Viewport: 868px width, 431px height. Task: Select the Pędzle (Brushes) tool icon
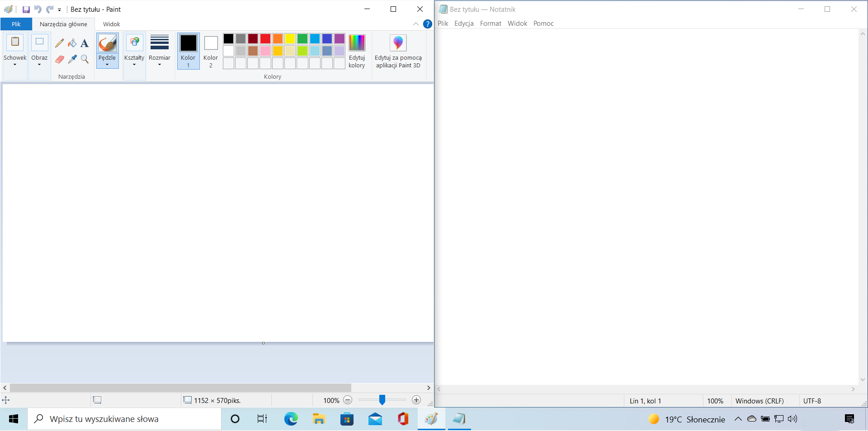[107, 43]
